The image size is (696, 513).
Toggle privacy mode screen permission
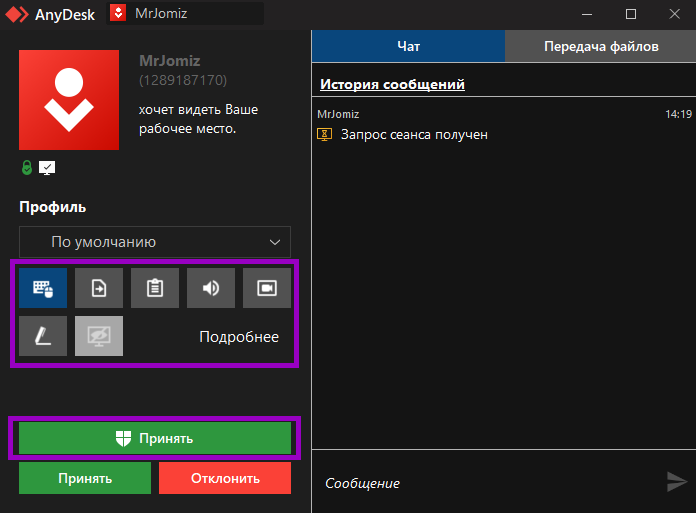(x=99, y=336)
